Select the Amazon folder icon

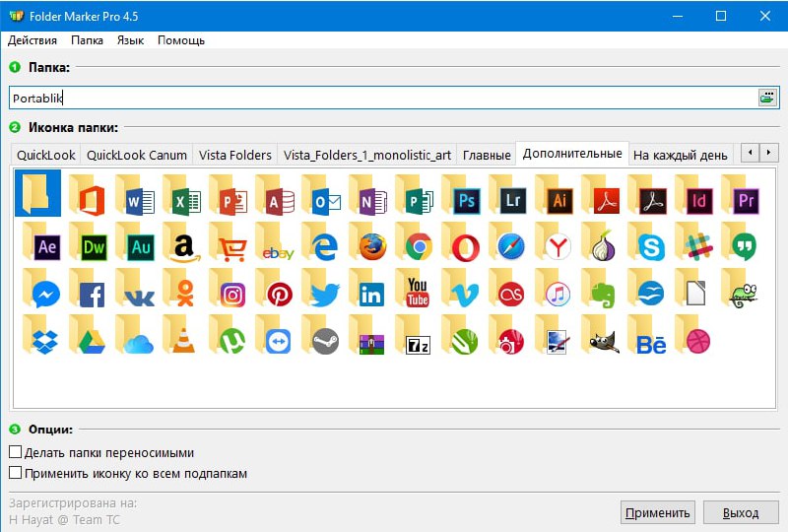[181, 242]
